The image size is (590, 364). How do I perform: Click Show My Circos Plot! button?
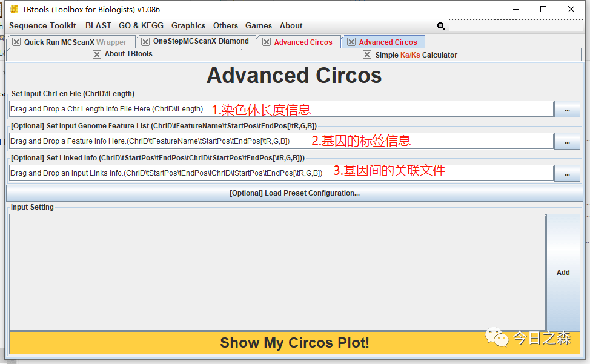[294, 343]
